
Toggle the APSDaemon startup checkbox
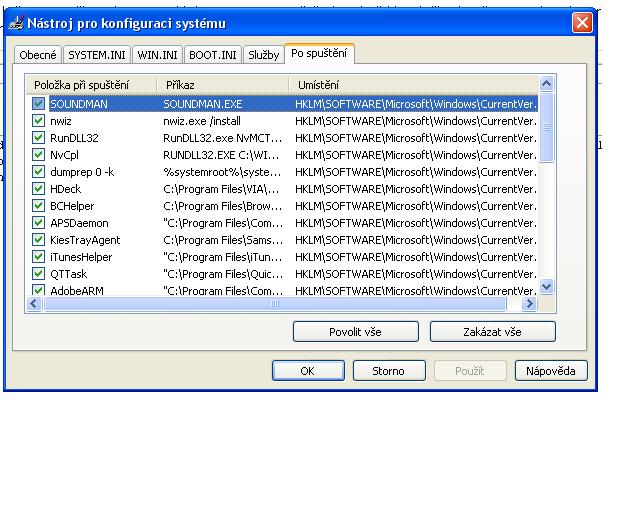click(38, 223)
